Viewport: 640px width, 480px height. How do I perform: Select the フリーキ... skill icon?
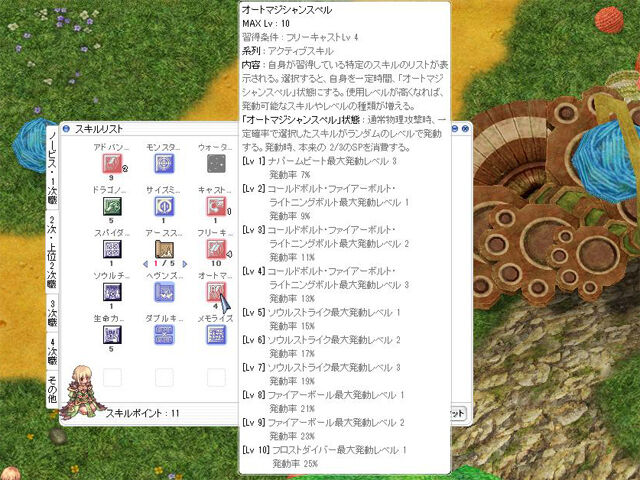click(x=216, y=249)
